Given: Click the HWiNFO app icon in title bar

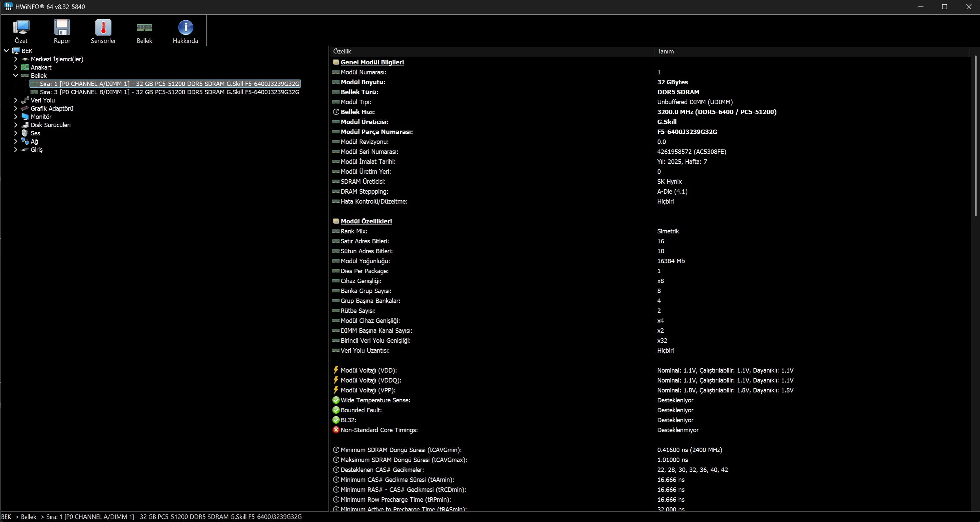Looking at the screenshot, I should (x=8, y=7).
